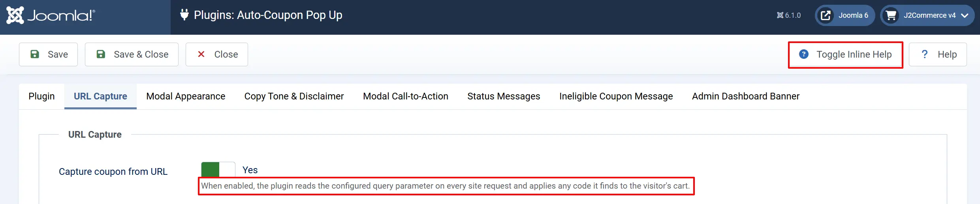Toggle the Capture coupon from URL switch
Image resolution: width=980 pixels, height=204 pixels.
[x=218, y=170]
